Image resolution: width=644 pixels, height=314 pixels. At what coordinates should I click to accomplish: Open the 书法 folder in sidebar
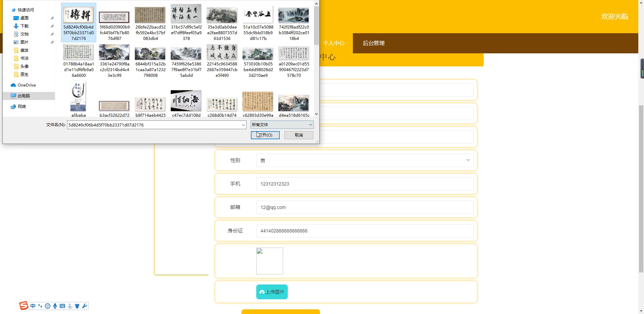pos(21,58)
